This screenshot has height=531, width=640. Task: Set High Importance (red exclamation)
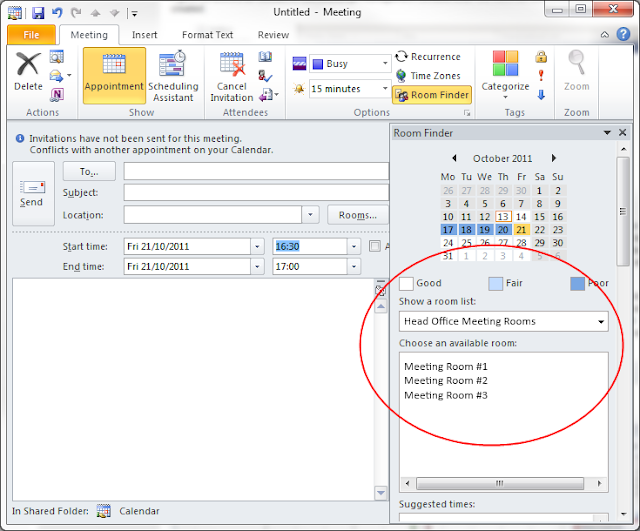541,76
